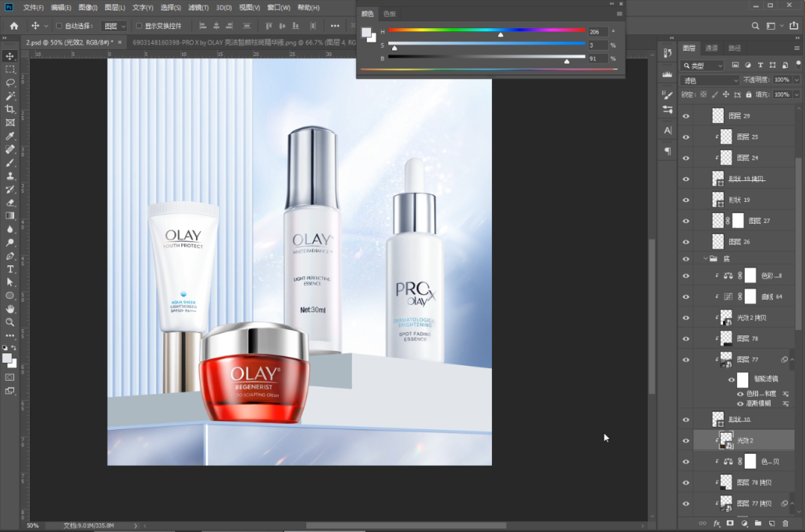Select the Dodge tool
Image resolution: width=805 pixels, height=532 pixels.
[10, 243]
